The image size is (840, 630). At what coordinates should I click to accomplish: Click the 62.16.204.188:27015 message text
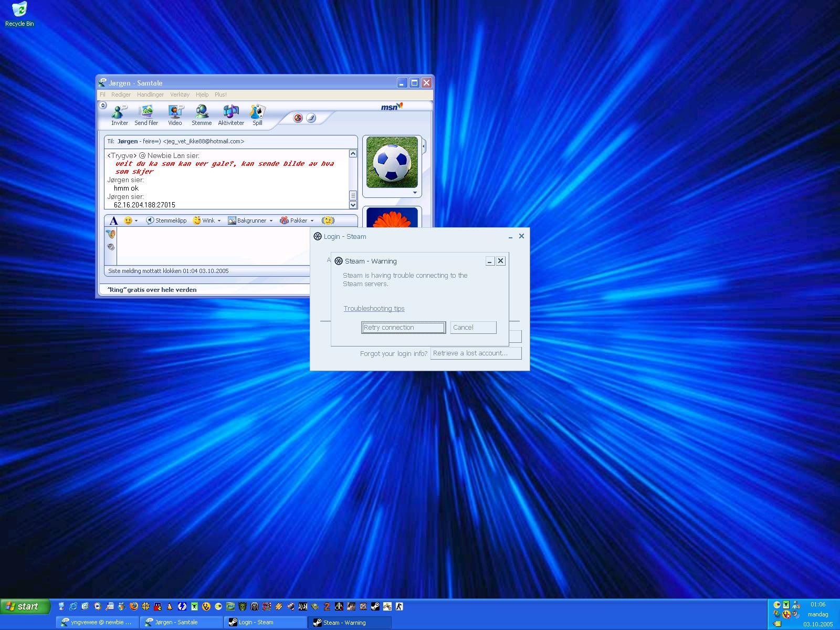(x=144, y=205)
